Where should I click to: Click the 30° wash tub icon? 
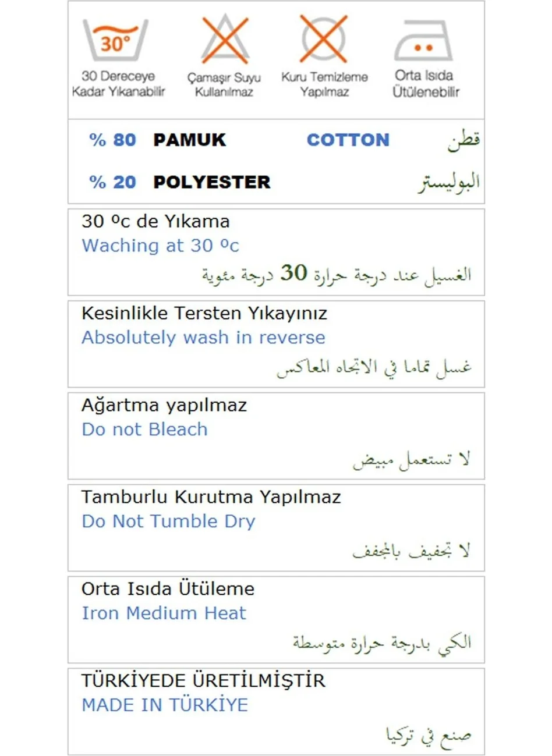click(115, 40)
